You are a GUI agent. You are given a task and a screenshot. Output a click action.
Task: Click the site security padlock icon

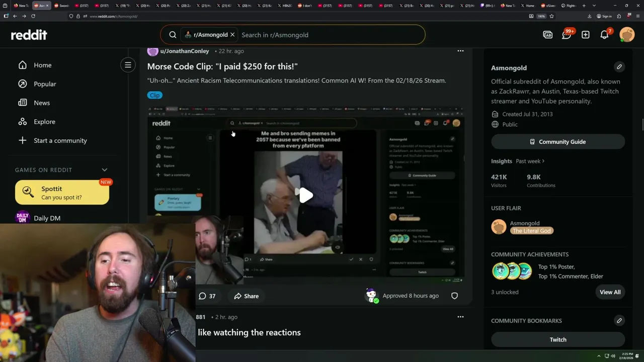[77, 16]
